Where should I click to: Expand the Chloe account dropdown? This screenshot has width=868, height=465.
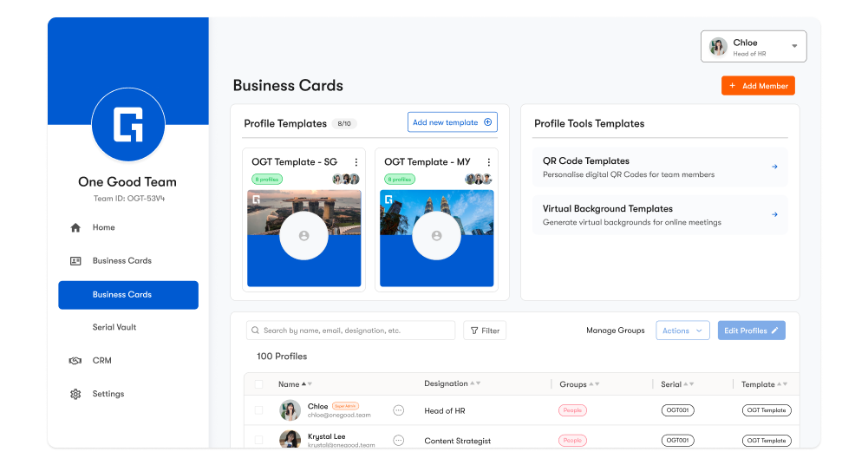point(794,47)
